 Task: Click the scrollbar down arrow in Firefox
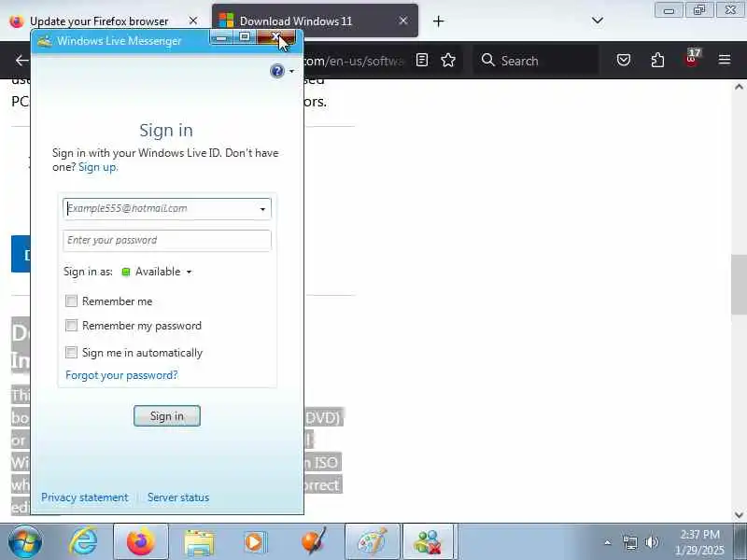point(739,515)
